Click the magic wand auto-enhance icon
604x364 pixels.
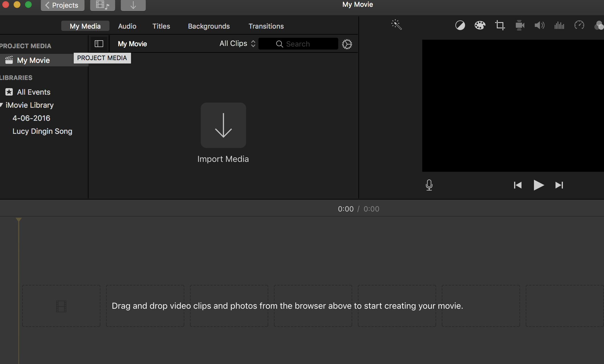[x=396, y=25]
